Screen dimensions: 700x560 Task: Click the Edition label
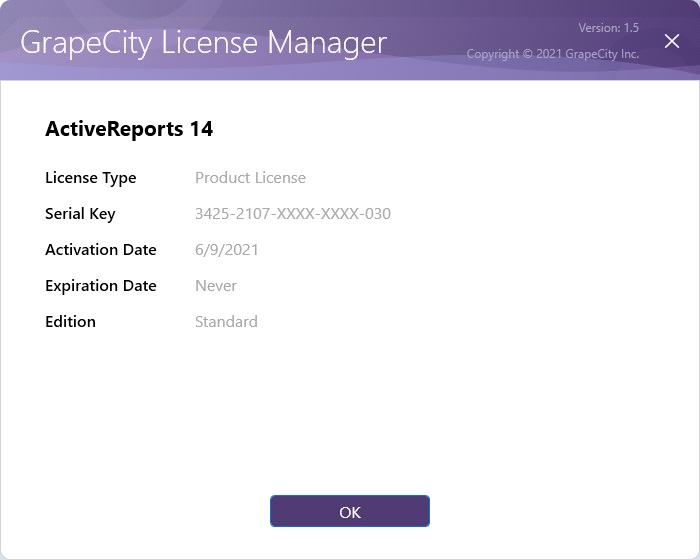click(x=71, y=322)
